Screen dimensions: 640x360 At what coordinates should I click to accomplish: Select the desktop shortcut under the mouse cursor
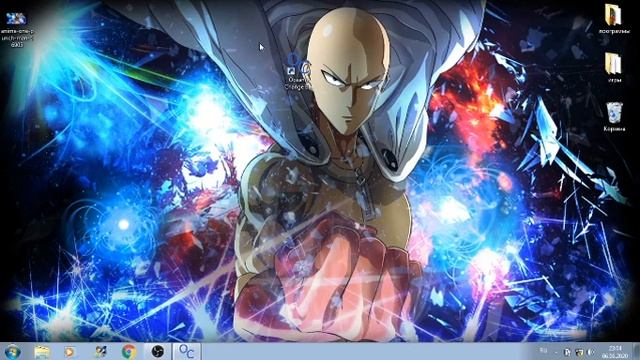(298, 71)
